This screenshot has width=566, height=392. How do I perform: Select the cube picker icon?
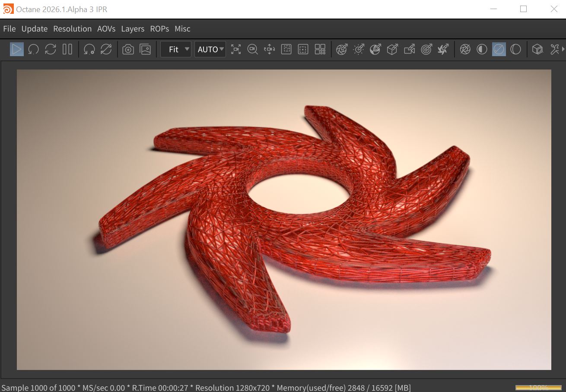(x=392, y=49)
